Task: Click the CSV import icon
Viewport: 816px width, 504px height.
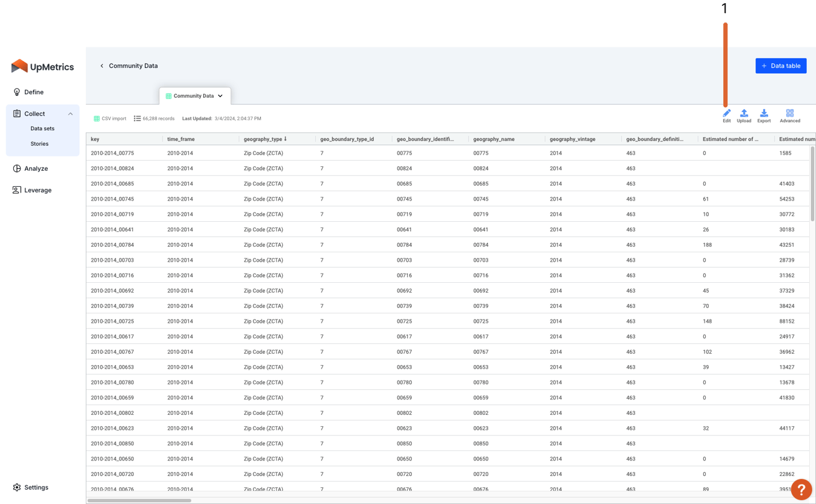Action: coord(97,118)
